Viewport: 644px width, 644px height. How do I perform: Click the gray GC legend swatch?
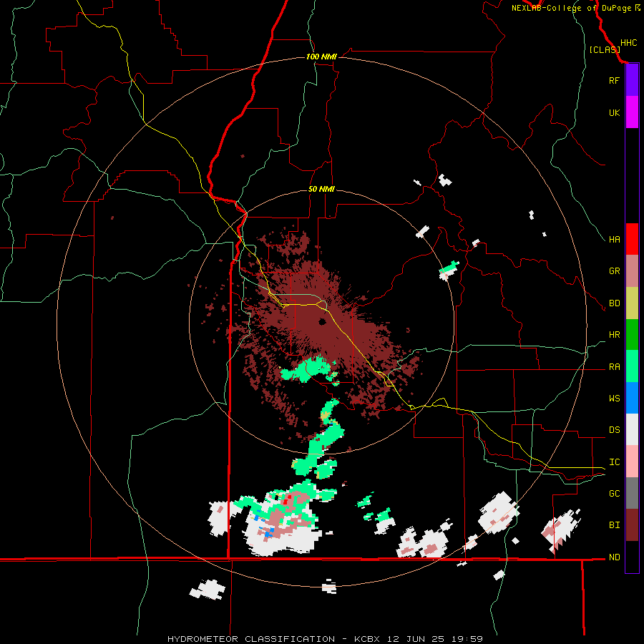[632, 493]
